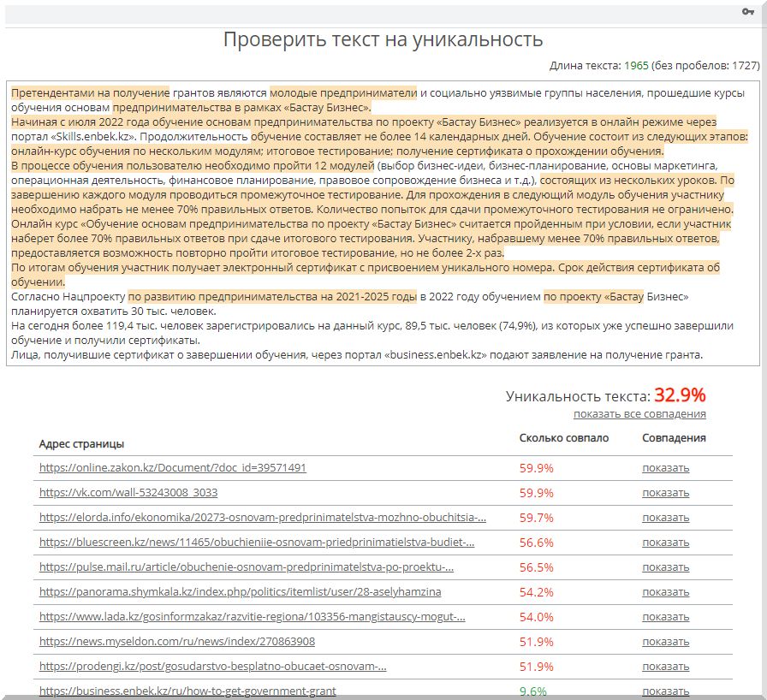
Task: Show matches for panorama.shymkala.kz row
Action: click(666, 593)
